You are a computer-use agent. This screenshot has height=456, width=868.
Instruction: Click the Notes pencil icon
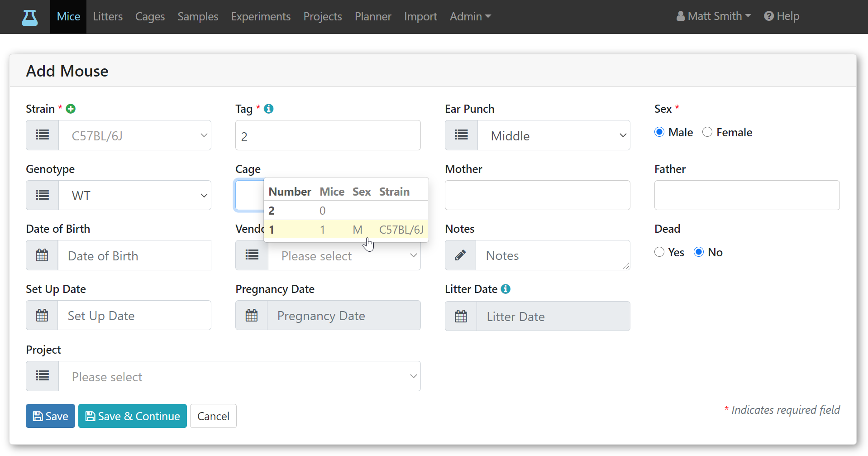[461, 255]
